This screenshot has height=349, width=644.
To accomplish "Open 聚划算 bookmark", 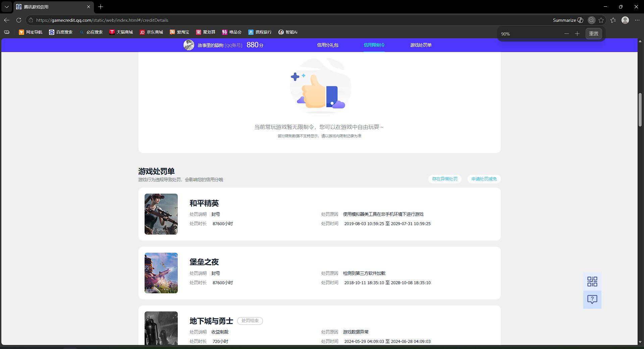I will pos(206,32).
